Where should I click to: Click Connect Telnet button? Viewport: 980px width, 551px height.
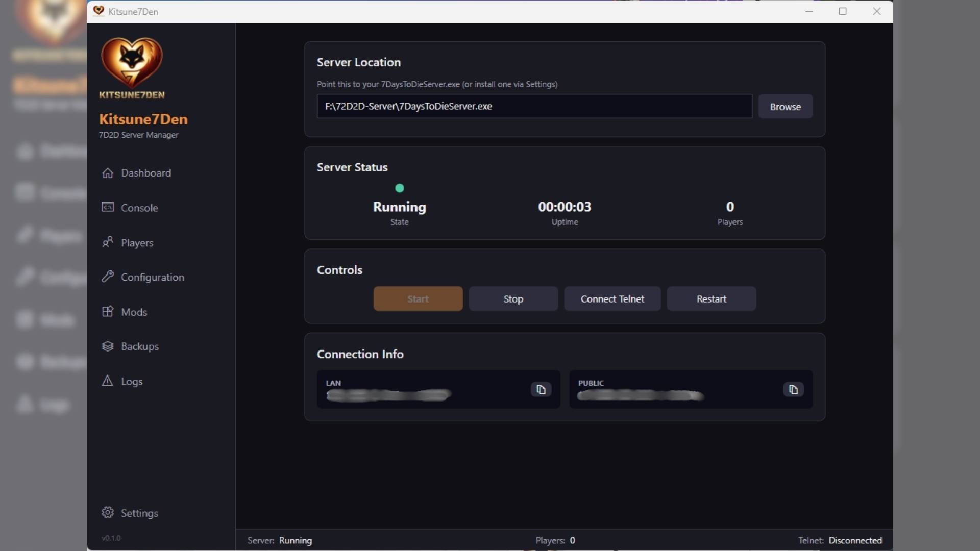click(x=612, y=299)
